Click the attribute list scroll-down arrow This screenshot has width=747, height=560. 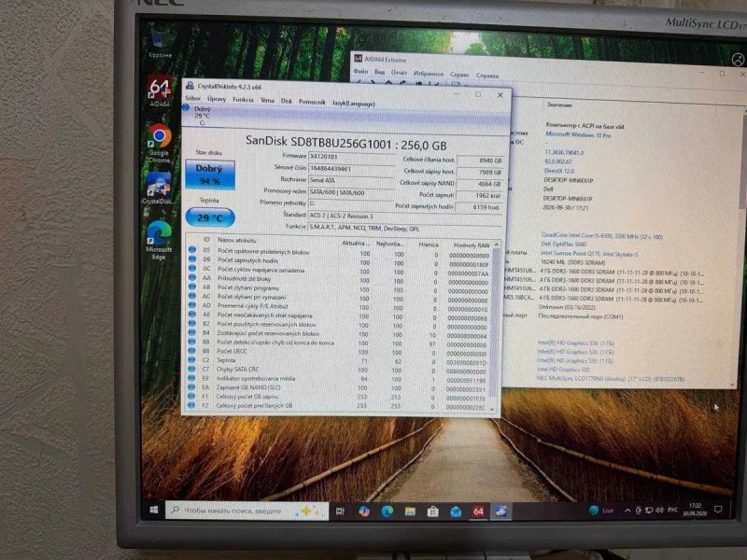pos(493,408)
